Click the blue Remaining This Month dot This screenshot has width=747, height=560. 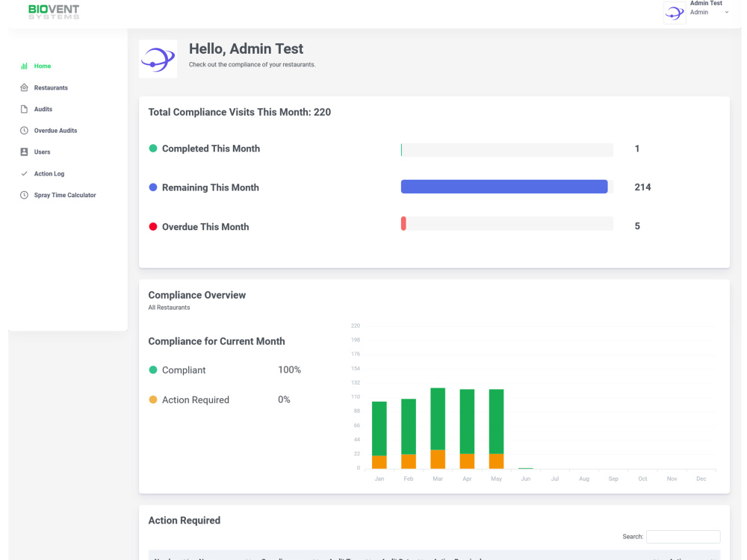pos(153,187)
